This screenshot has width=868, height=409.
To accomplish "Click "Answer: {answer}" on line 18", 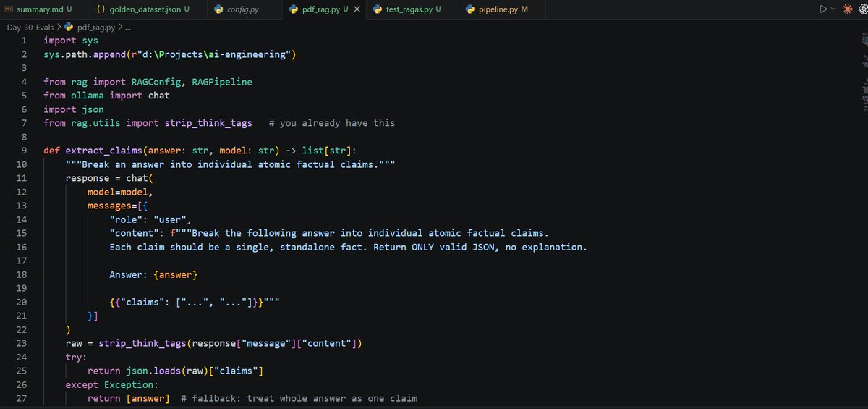I will click(153, 274).
